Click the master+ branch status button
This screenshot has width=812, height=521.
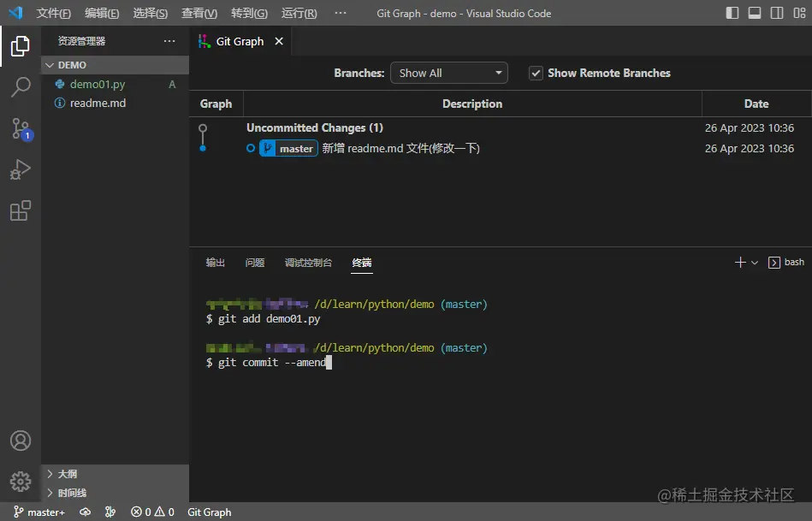[x=39, y=512]
